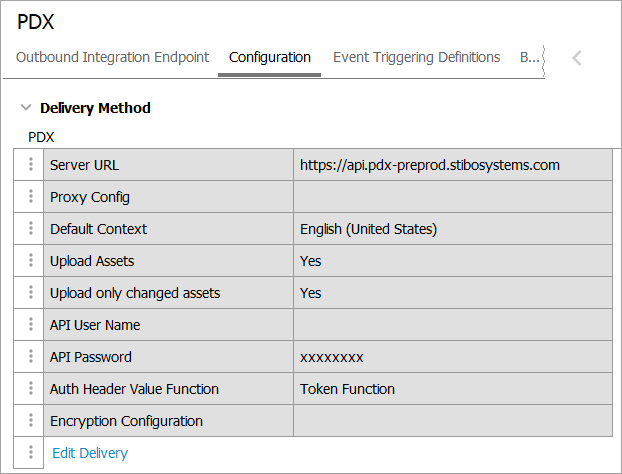Switch to Outbound Integration Endpoint tab
This screenshot has width=622, height=474.
pos(113,57)
